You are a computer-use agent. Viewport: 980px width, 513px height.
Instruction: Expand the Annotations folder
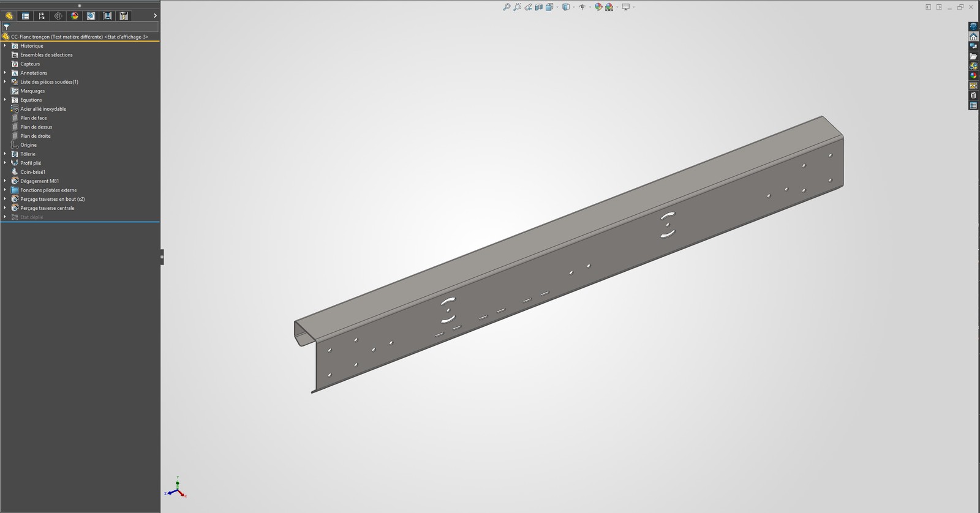point(5,73)
